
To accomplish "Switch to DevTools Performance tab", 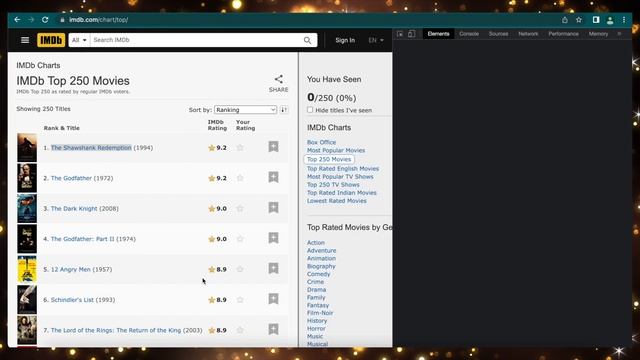I will pyautogui.click(x=563, y=34).
